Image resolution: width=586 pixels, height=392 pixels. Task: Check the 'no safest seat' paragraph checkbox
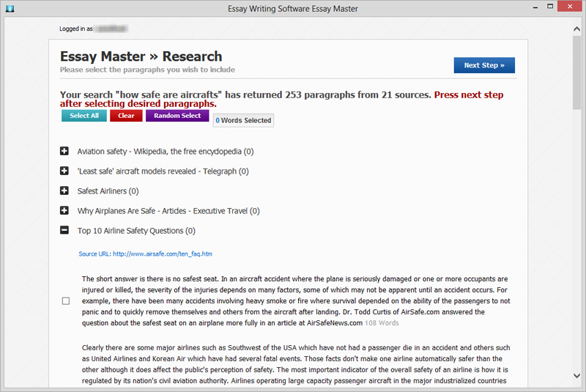tap(66, 301)
